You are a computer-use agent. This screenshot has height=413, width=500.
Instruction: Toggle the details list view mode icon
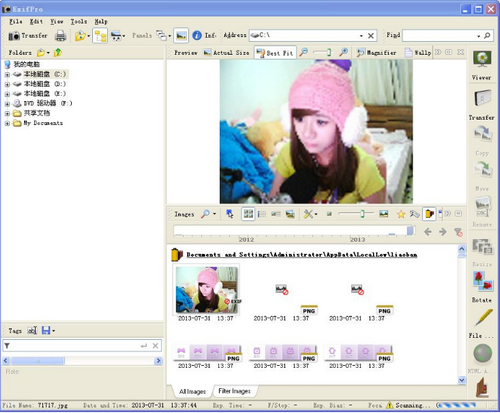[262, 214]
